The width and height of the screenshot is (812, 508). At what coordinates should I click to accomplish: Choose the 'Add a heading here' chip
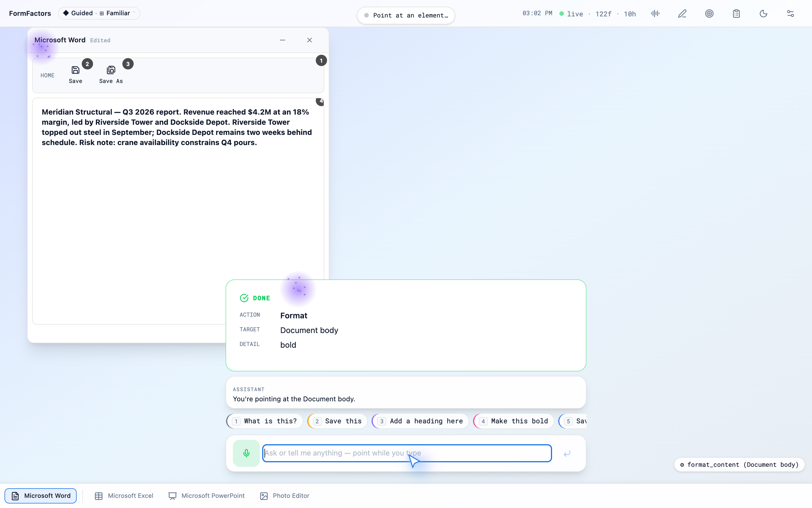(420, 421)
